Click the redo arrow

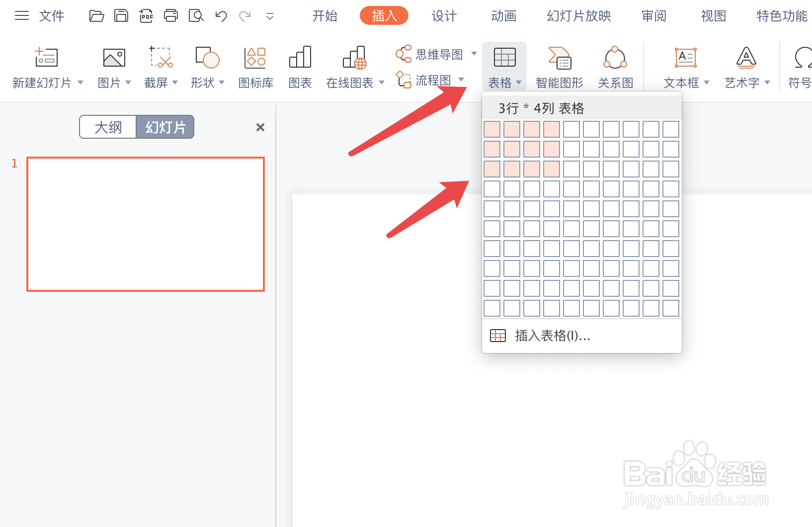pyautogui.click(x=245, y=16)
